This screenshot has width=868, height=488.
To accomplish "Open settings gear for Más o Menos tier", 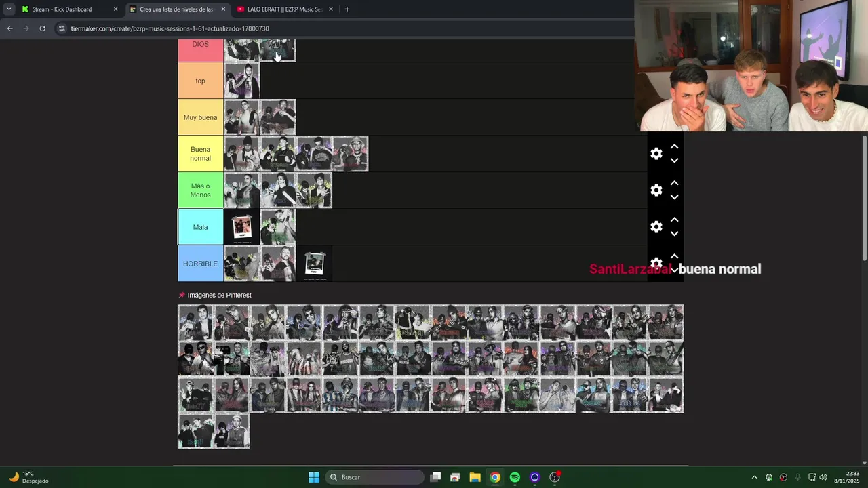I will (656, 190).
